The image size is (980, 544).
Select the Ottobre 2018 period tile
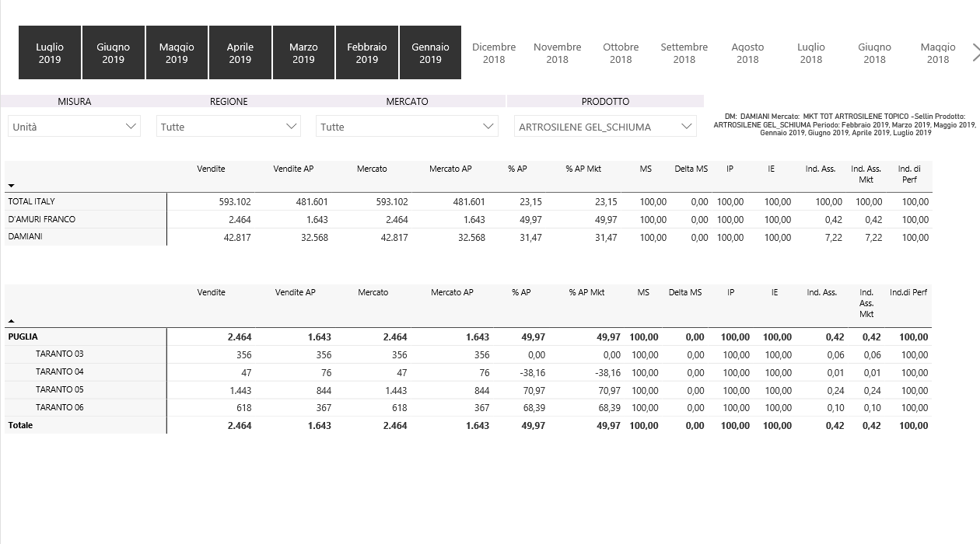tap(621, 53)
